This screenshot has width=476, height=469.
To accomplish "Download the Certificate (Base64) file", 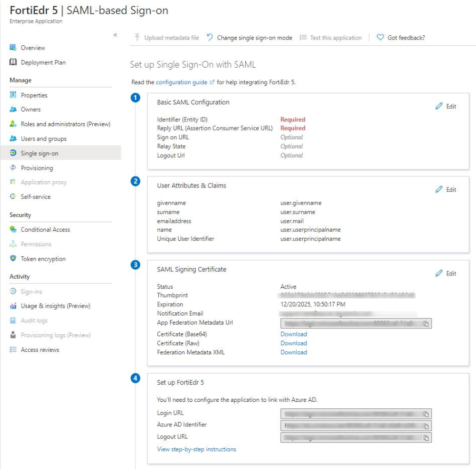I will (294, 334).
